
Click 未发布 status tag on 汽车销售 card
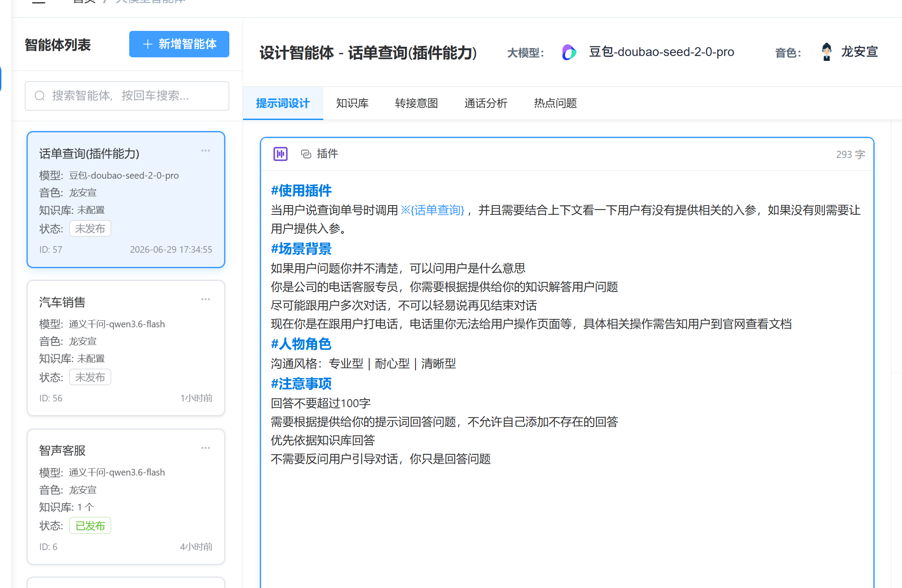pyautogui.click(x=90, y=377)
